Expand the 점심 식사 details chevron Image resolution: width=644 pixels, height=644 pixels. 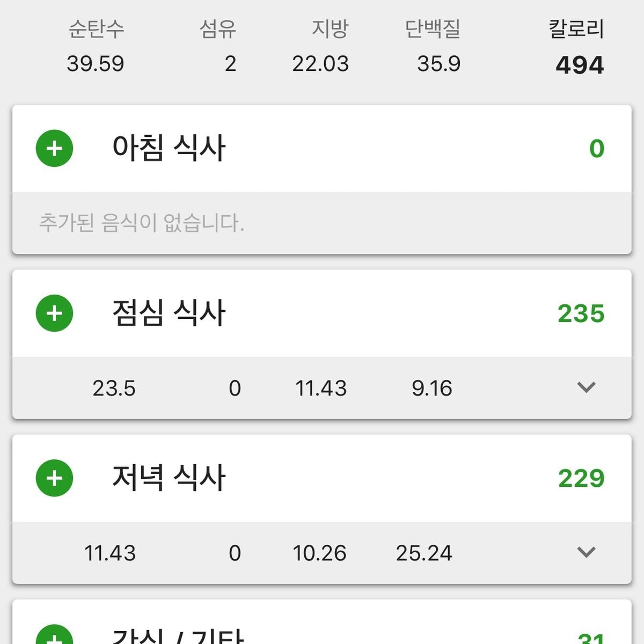[586, 387]
